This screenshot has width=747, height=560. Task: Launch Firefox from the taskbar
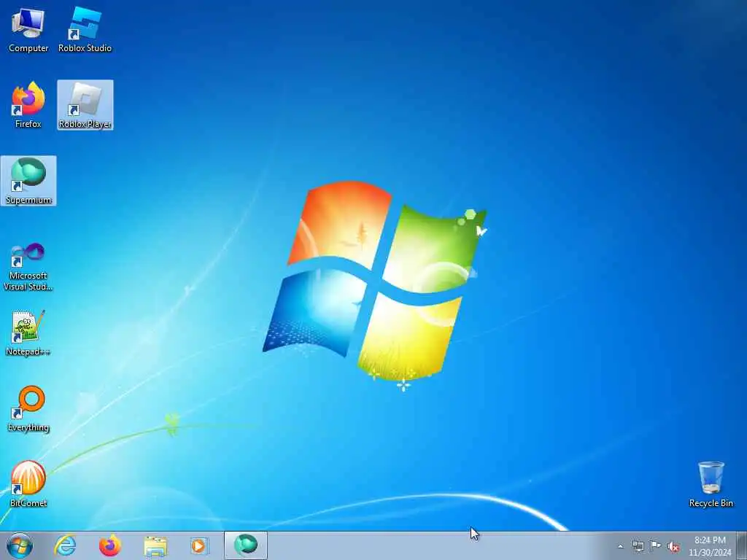click(110, 545)
